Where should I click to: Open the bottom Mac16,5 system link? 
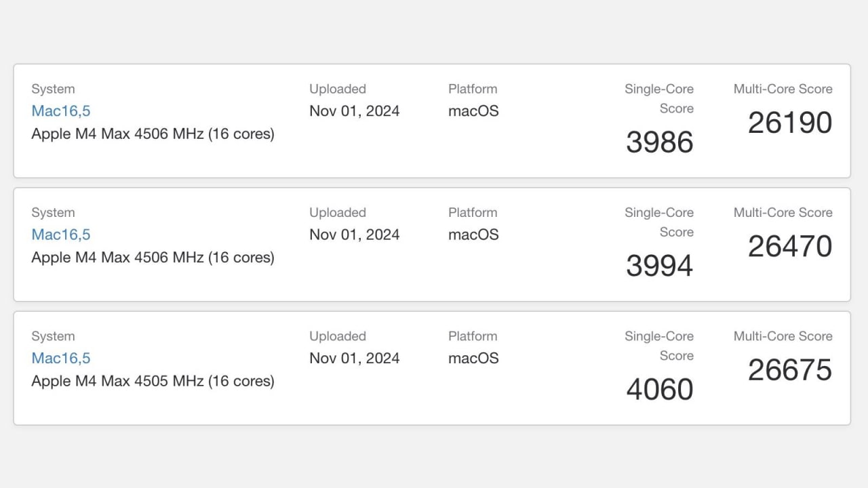tap(60, 358)
